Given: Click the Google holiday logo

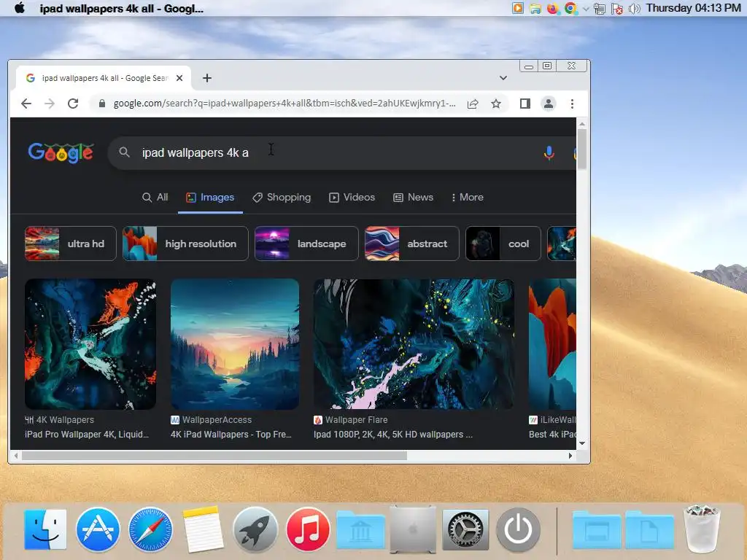Looking at the screenshot, I should pos(61,152).
